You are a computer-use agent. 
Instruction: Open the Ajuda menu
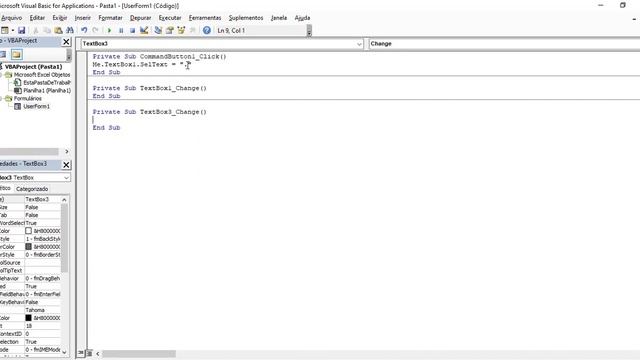[x=302, y=18]
